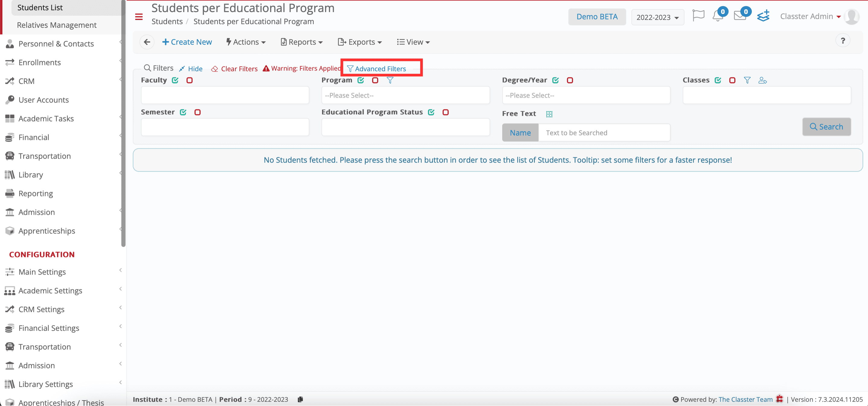Click the Semester filter input box
The height and width of the screenshot is (406, 868).
[x=225, y=127]
